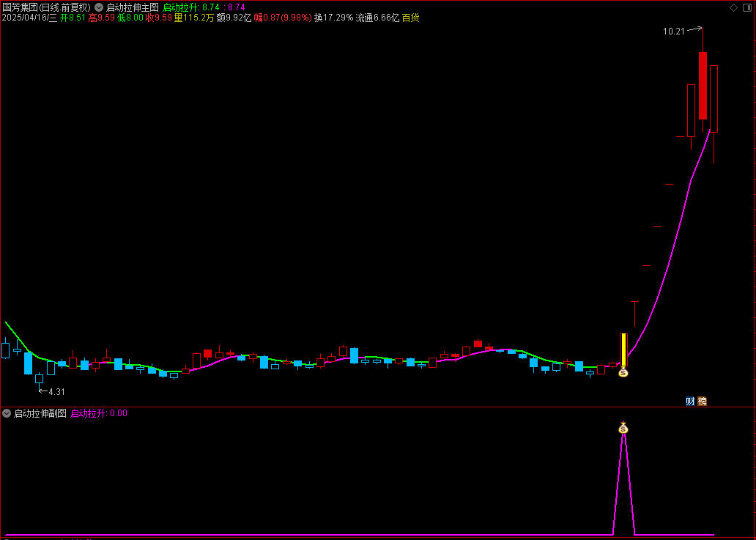The height and width of the screenshot is (540, 756).
Task: Open the 百货 sector link
Action: point(411,18)
